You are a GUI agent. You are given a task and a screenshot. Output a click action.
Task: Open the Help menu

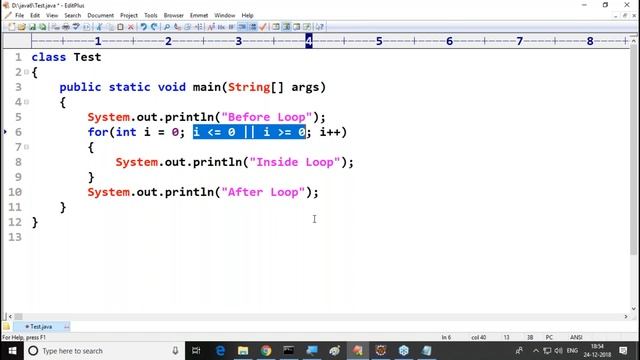tap(247, 16)
